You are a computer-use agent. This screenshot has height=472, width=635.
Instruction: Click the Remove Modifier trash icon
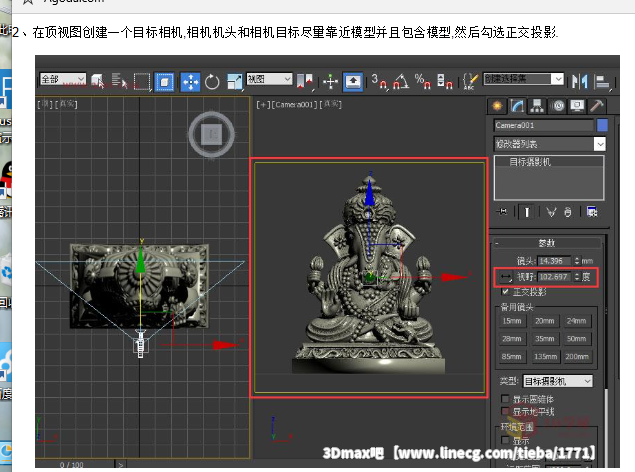tap(568, 212)
